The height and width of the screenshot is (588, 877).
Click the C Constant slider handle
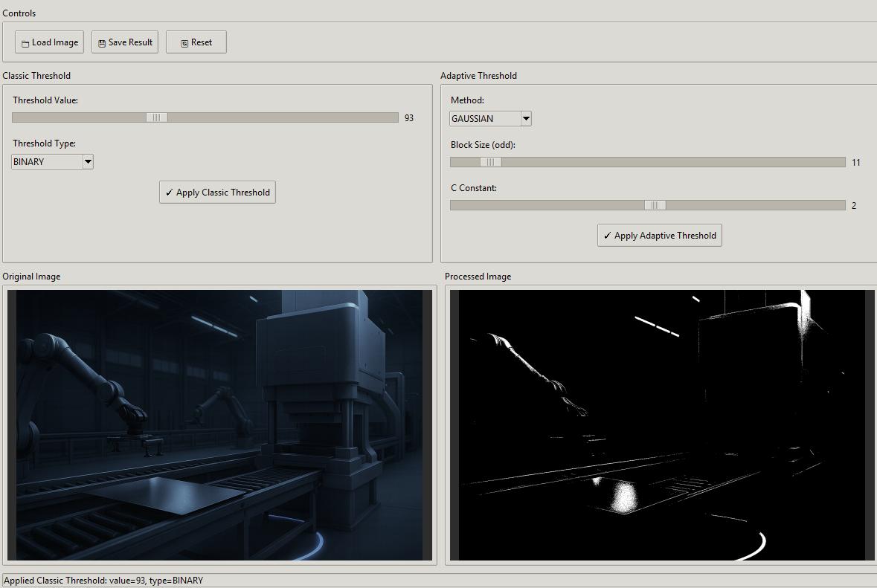coord(654,205)
